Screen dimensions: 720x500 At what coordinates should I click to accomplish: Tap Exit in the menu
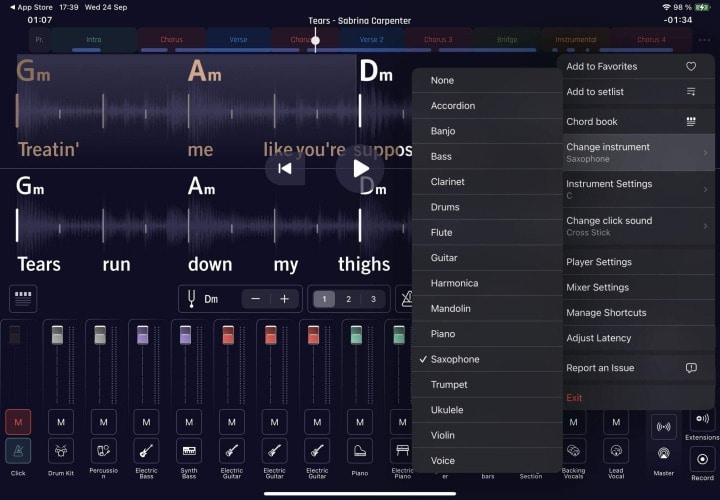tap(636, 398)
